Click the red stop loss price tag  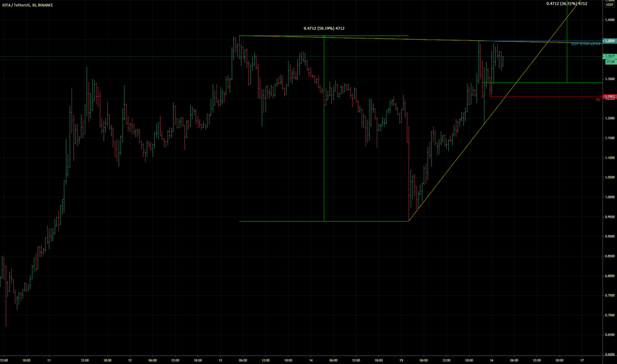610,97
